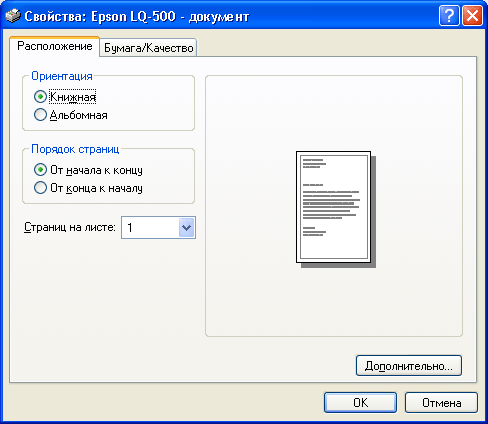Expand the Страниц на листе dropdown arrow
This screenshot has width=488, height=424.
[x=186, y=228]
